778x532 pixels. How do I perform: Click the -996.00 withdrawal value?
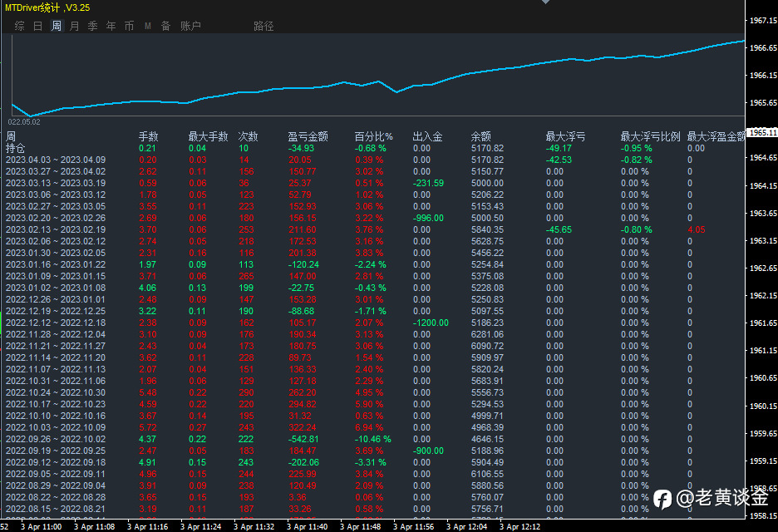pos(428,218)
